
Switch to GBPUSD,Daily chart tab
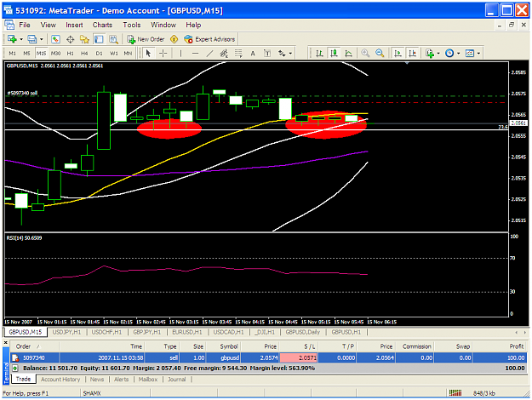303,332
